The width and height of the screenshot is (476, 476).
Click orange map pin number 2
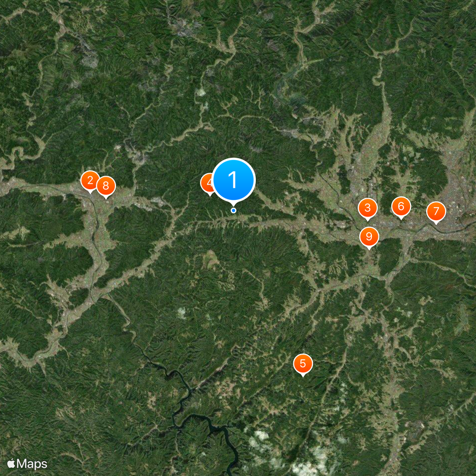coord(90,181)
